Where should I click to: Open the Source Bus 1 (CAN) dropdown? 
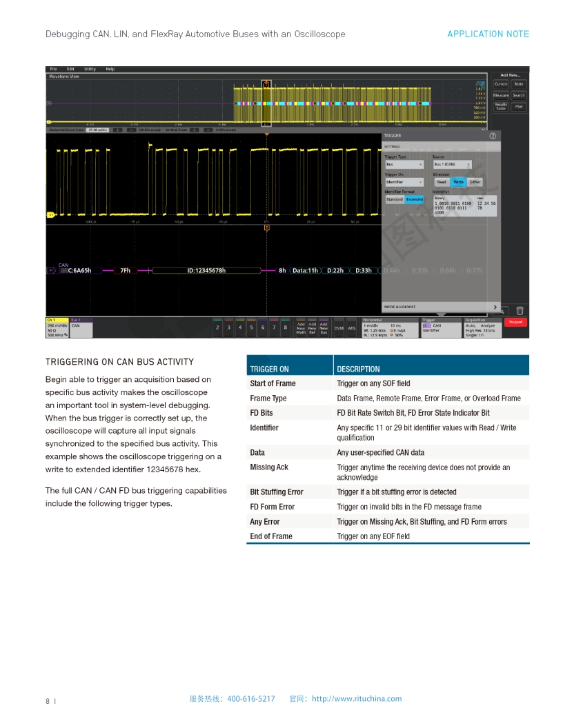pyautogui.click(x=452, y=165)
